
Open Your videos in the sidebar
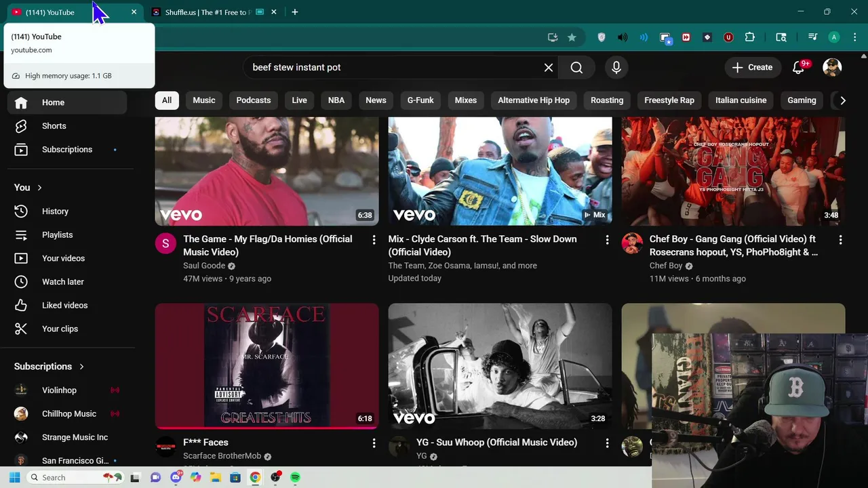point(67,258)
